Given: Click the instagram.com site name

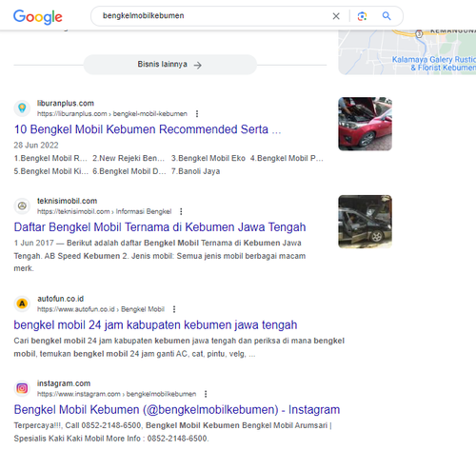Looking at the screenshot, I should tap(64, 383).
